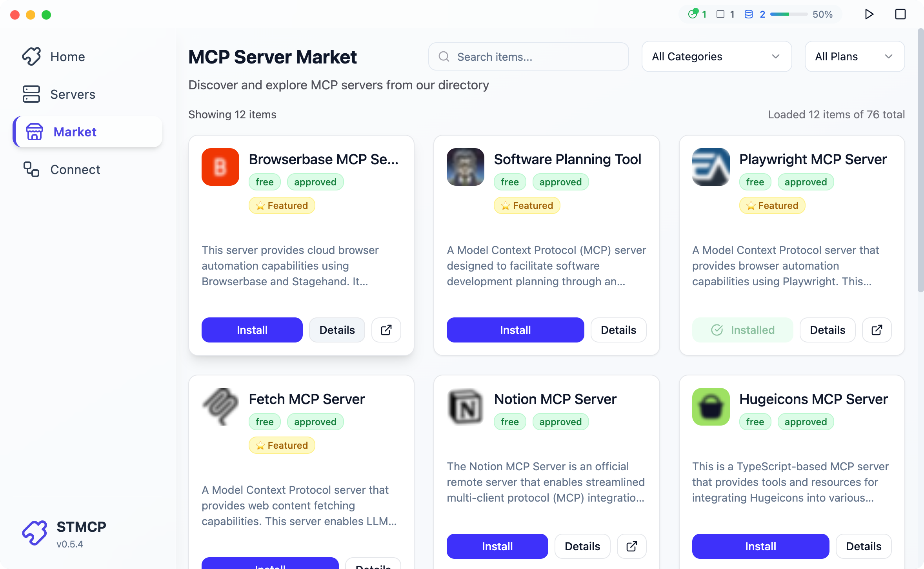The image size is (924, 569).
Task: Click the 50% usage progress bar
Action: coord(788,14)
